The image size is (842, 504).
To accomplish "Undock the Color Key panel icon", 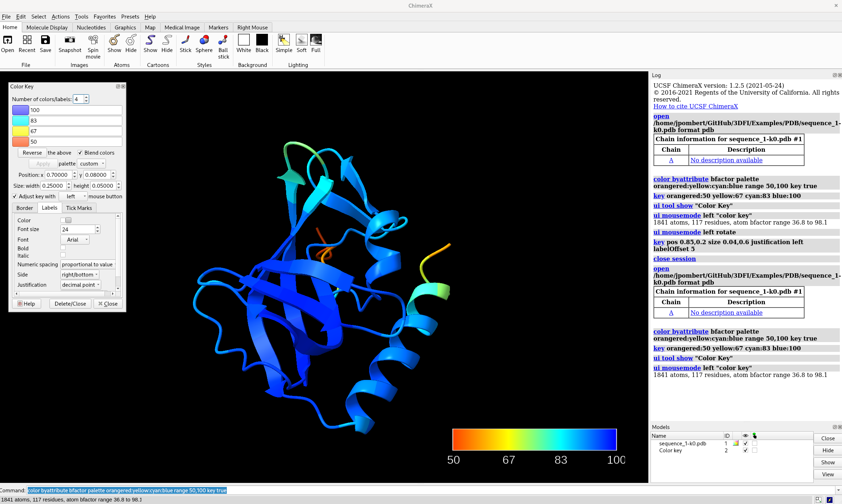I will click(118, 86).
